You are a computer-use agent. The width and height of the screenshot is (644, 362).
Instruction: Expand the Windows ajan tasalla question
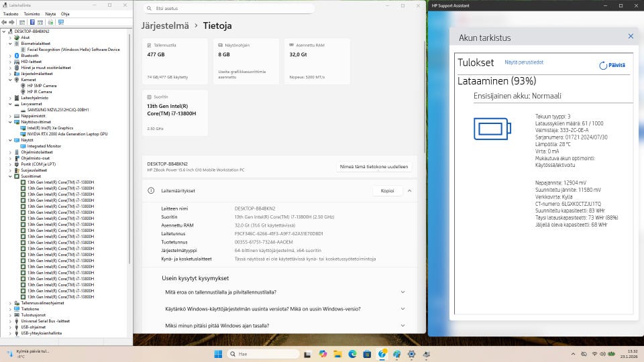click(403, 326)
